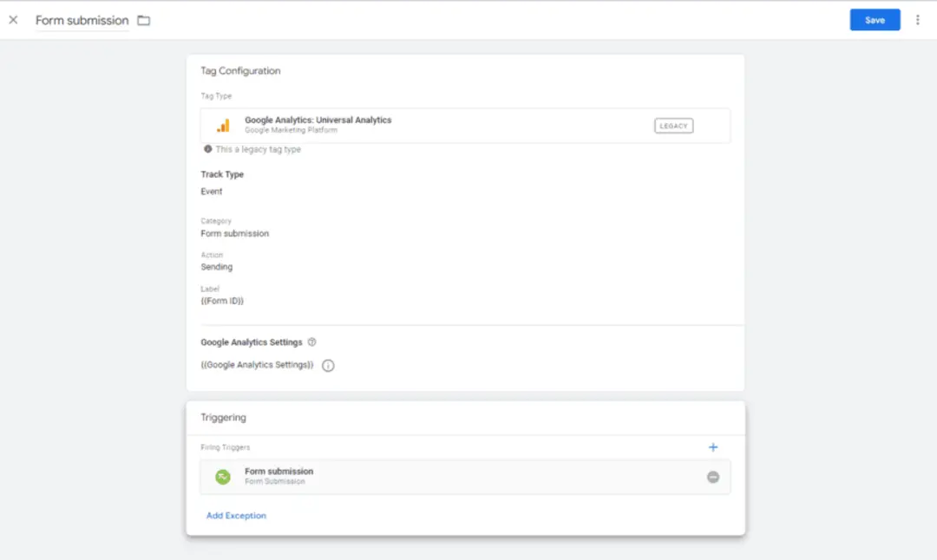Image resolution: width=937 pixels, height=560 pixels.
Task: Click the Add Exception link
Action: [236, 515]
